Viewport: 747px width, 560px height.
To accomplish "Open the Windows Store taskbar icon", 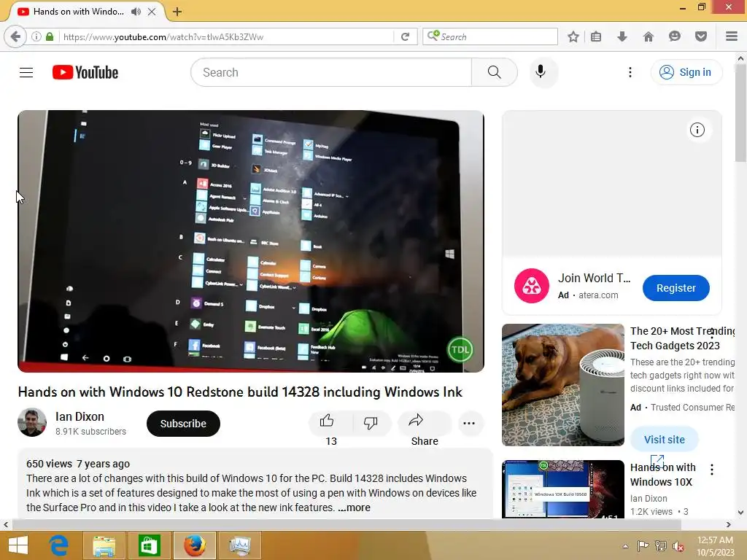I will 149,545.
